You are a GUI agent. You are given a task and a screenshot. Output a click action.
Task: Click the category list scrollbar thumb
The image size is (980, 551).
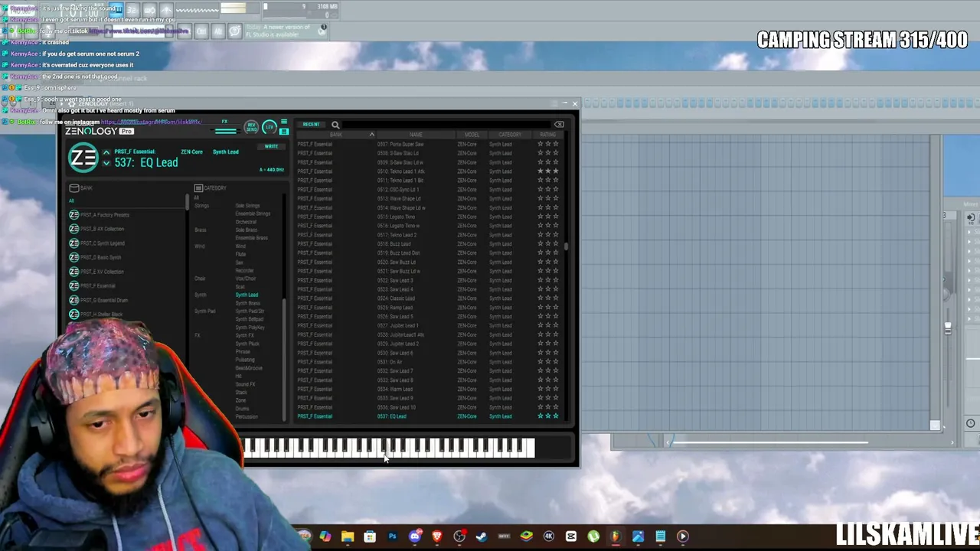click(285, 360)
